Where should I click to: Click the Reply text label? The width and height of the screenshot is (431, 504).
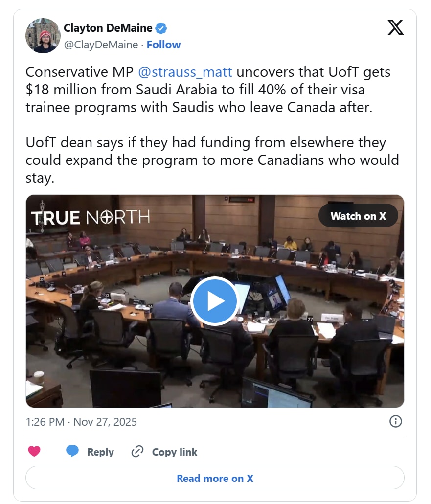coord(101,452)
